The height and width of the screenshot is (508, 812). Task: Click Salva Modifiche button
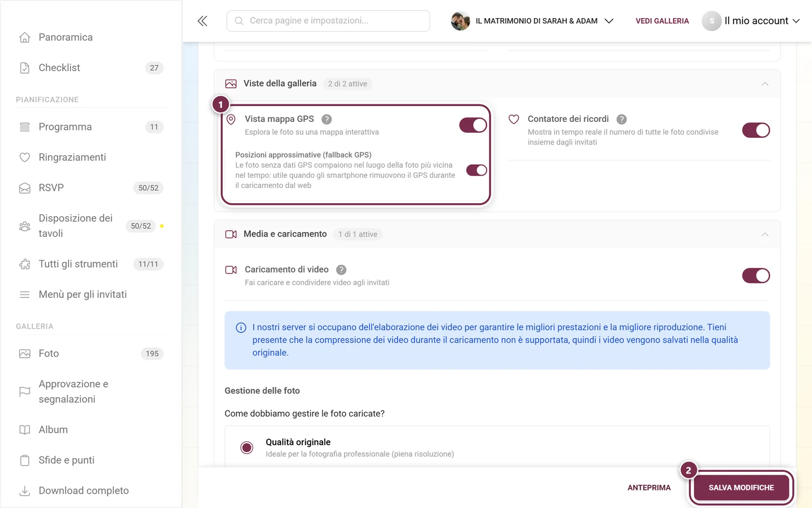(741, 488)
